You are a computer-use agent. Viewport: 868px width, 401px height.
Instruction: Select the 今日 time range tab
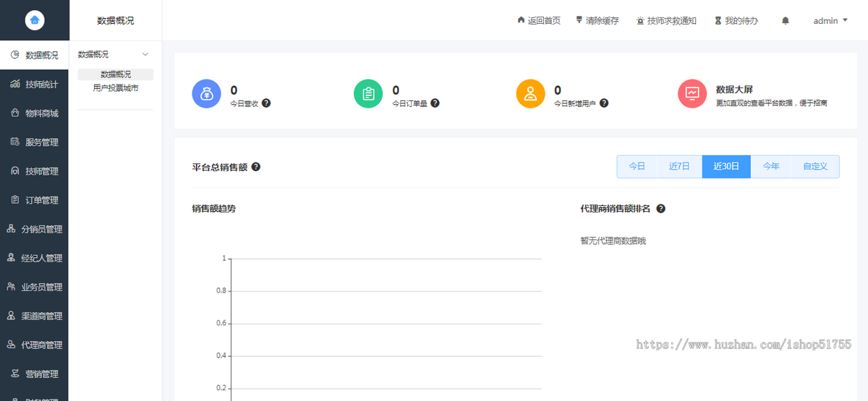[637, 166]
